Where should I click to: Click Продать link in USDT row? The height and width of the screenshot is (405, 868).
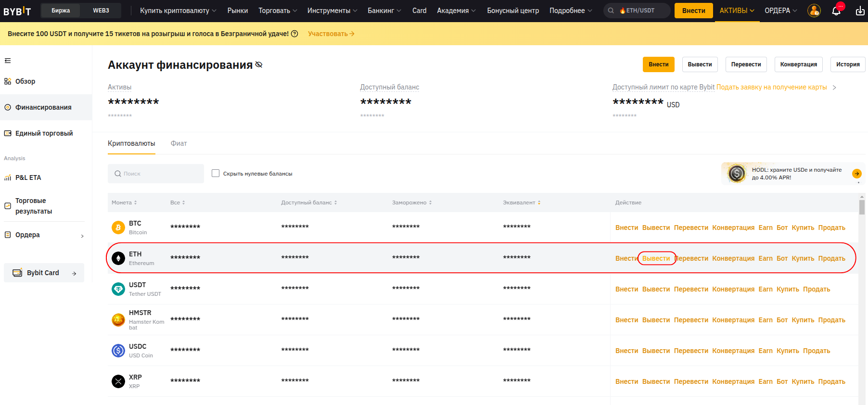click(817, 289)
